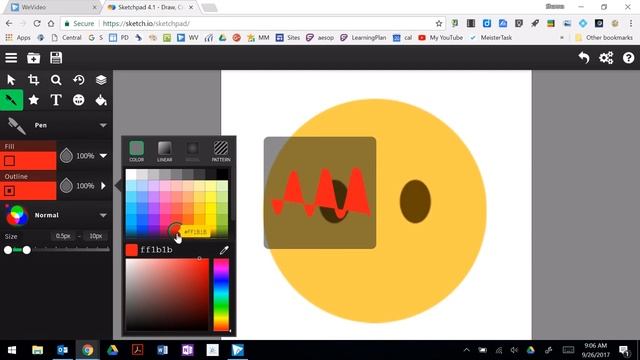Select the Sketchpad 4.1 browser tab

click(150, 7)
